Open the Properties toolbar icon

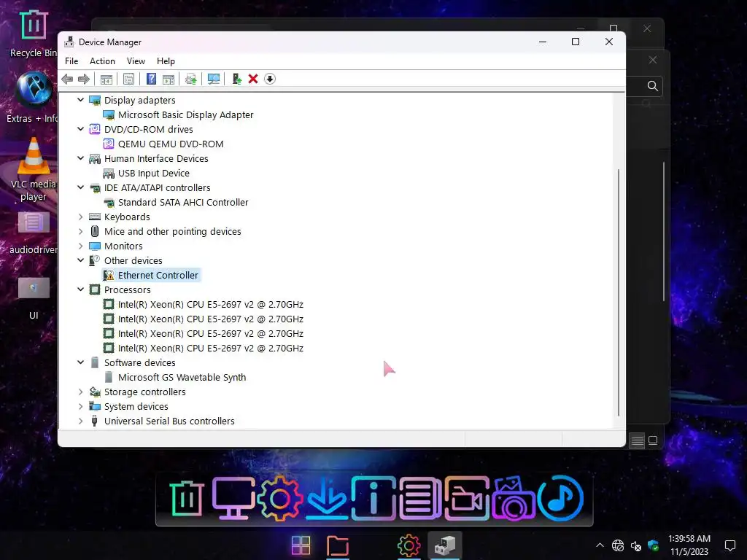[128, 79]
